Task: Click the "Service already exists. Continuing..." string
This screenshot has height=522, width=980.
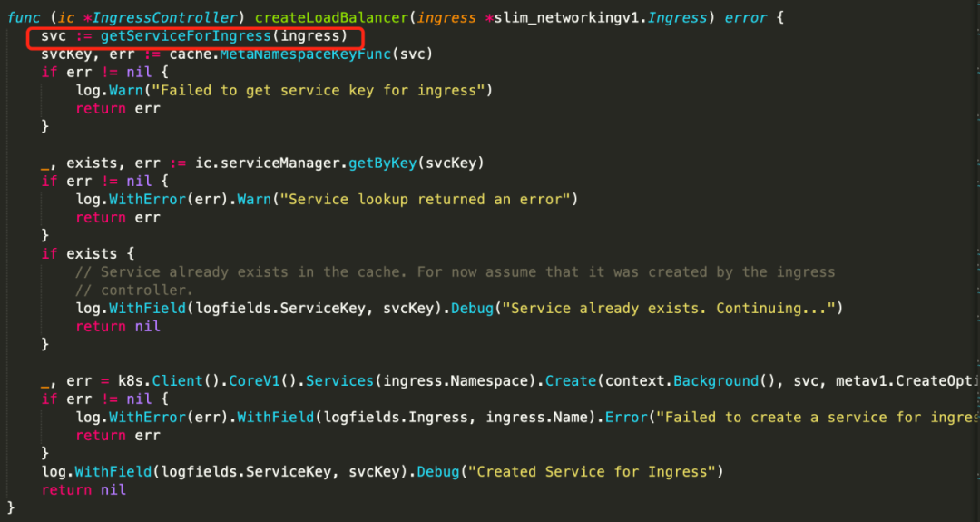Action: 669,308
